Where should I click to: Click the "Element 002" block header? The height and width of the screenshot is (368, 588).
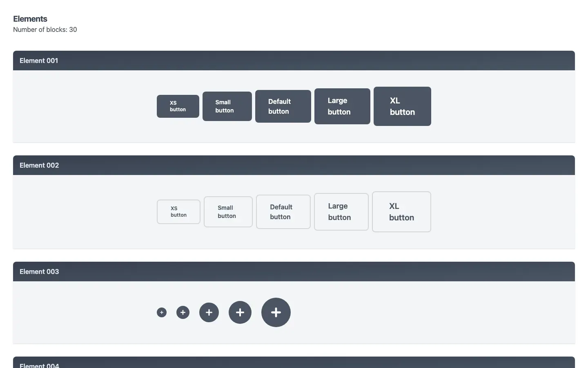(294, 165)
